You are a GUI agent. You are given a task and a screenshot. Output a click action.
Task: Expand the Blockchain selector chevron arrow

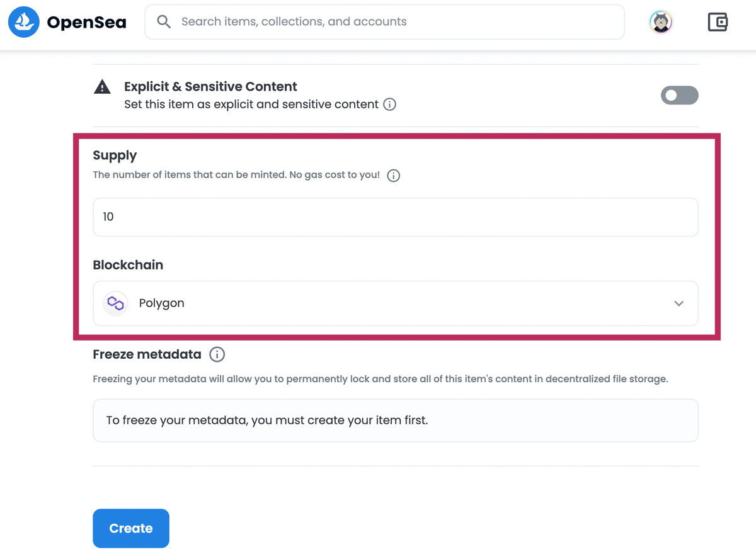pyautogui.click(x=679, y=303)
